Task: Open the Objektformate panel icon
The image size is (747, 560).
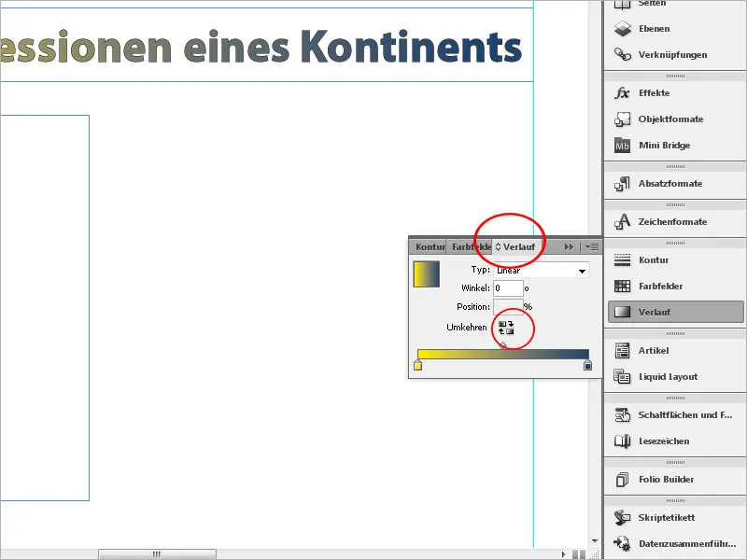Action: [x=622, y=119]
